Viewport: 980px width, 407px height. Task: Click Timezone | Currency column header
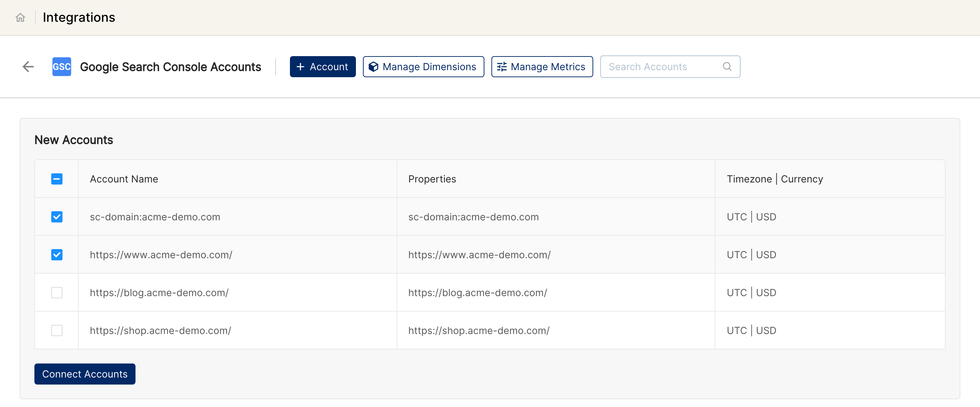coord(775,179)
